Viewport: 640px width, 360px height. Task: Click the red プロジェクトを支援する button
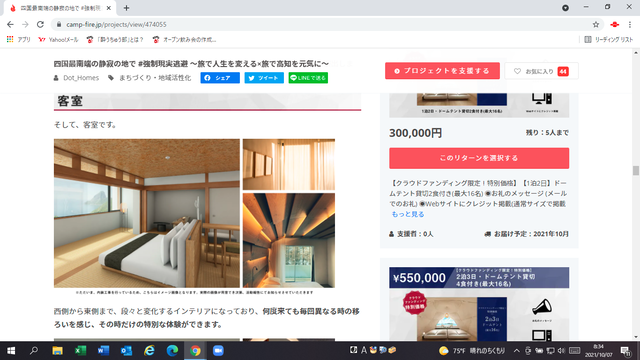coord(442,71)
